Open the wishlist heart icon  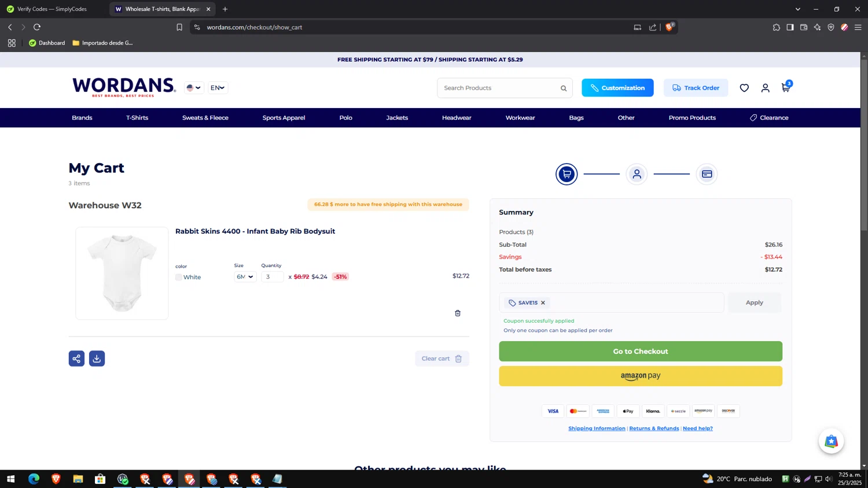[744, 88]
